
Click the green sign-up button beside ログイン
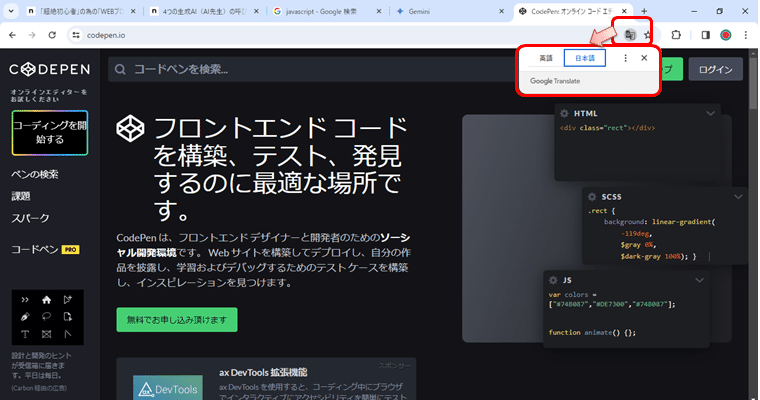[672, 70]
